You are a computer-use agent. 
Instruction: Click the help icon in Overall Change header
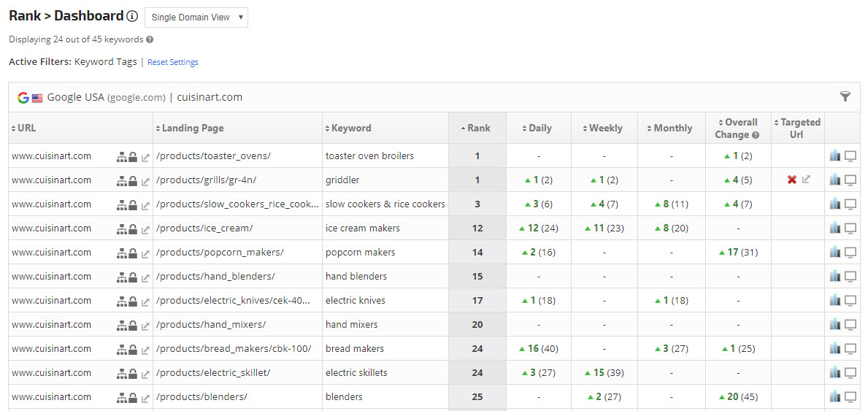point(756,135)
